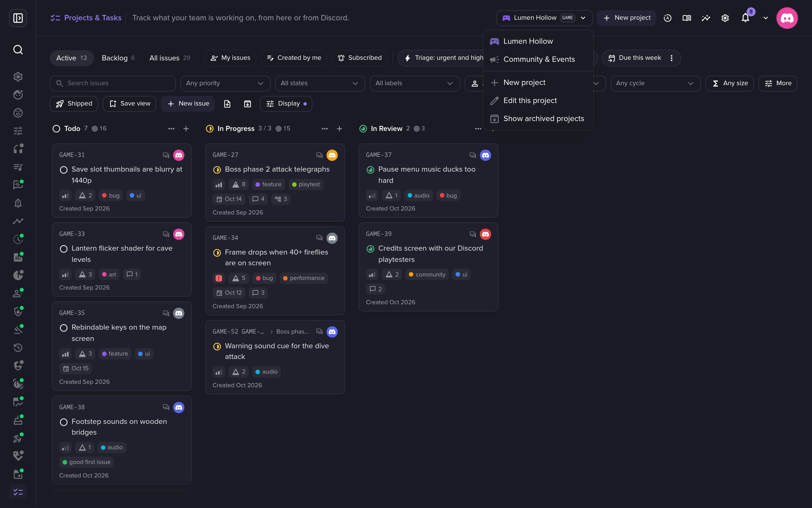812x508 pixels.
Task: Open GAME-31 discussion thread icon
Action: click(166, 155)
